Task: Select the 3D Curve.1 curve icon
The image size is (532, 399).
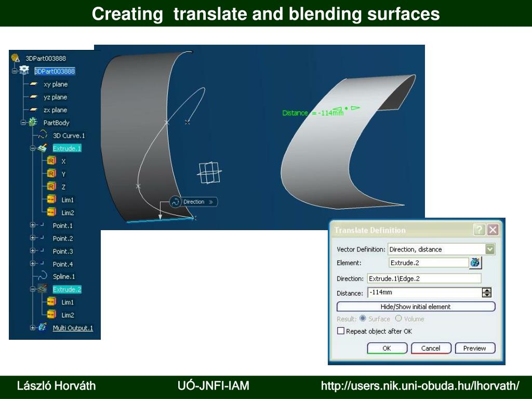Action: [x=43, y=135]
